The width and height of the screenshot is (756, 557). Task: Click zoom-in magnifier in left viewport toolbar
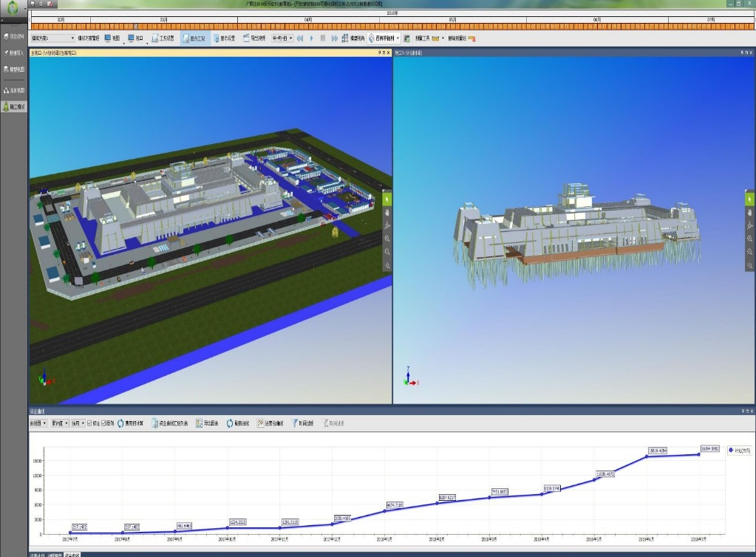coord(388,239)
